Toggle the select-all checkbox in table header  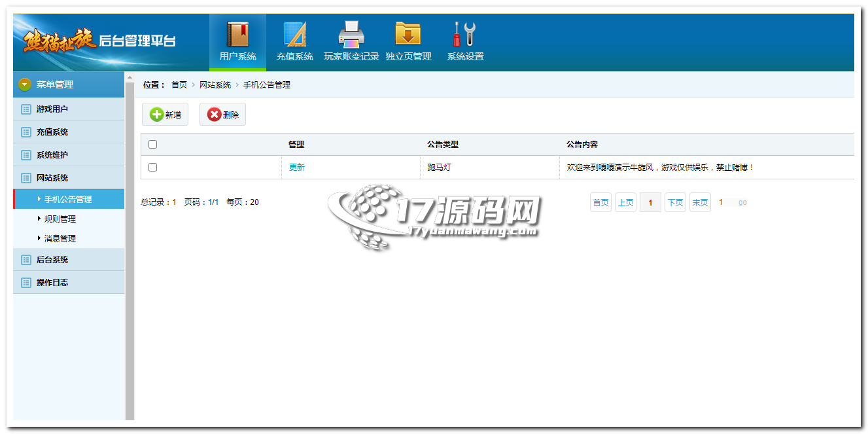[x=153, y=145]
